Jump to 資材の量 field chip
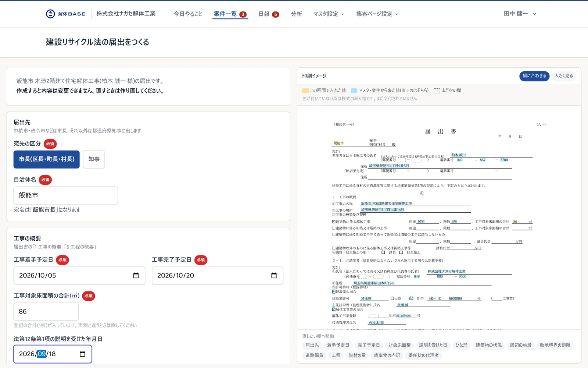 [357, 355]
